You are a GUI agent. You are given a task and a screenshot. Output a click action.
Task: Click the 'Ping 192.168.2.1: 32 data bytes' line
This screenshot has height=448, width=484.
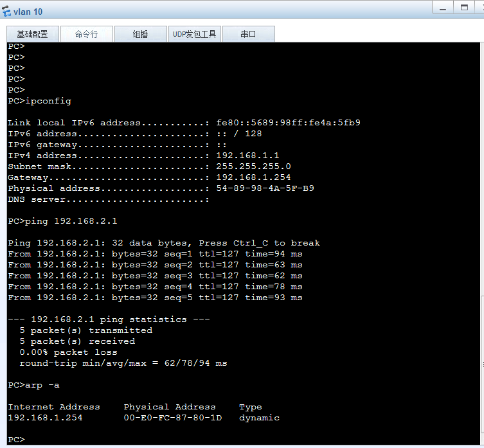coord(164,243)
